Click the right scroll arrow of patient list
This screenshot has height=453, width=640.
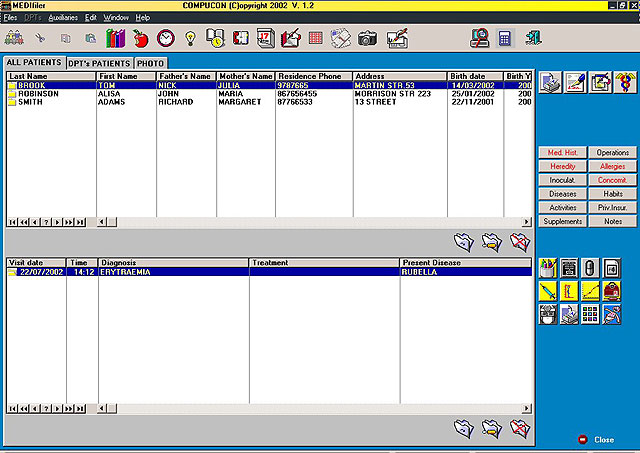(x=527, y=222)
